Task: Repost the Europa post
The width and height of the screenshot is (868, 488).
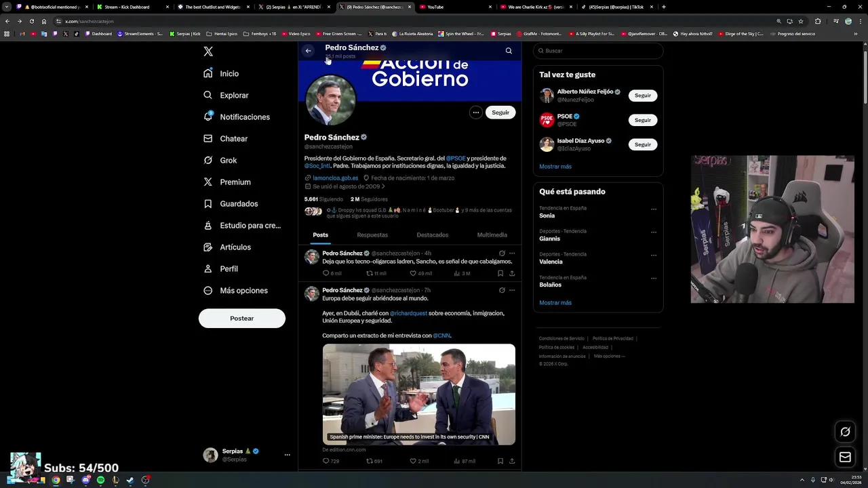Action: (x=370, y=461)
